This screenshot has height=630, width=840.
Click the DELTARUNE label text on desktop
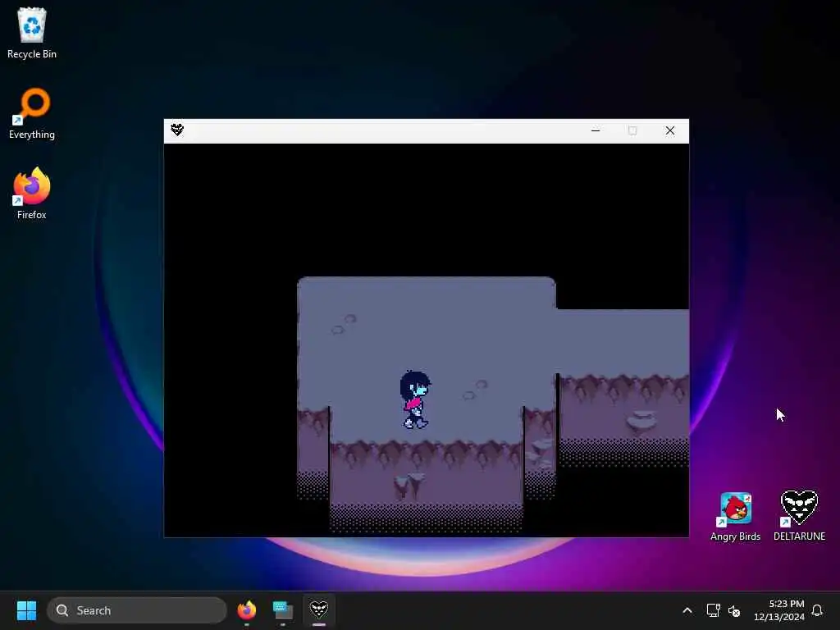pos(799,536)
